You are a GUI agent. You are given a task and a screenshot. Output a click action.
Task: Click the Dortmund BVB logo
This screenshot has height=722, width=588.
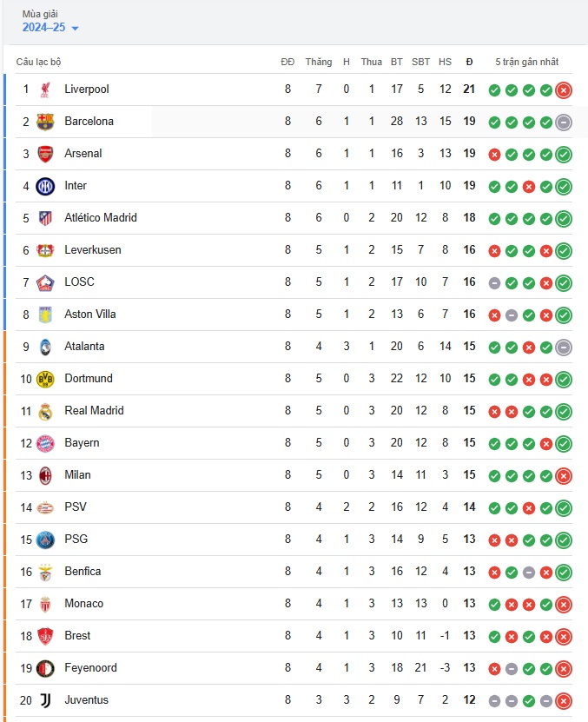tap(45, 379)
